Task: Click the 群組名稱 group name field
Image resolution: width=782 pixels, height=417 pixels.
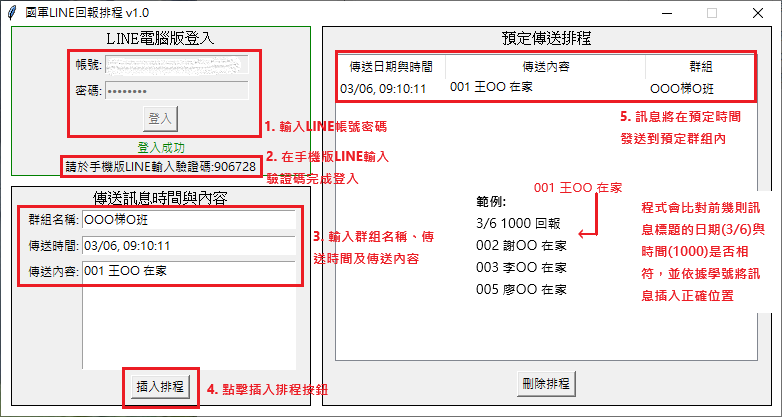Action: [189, 219]
